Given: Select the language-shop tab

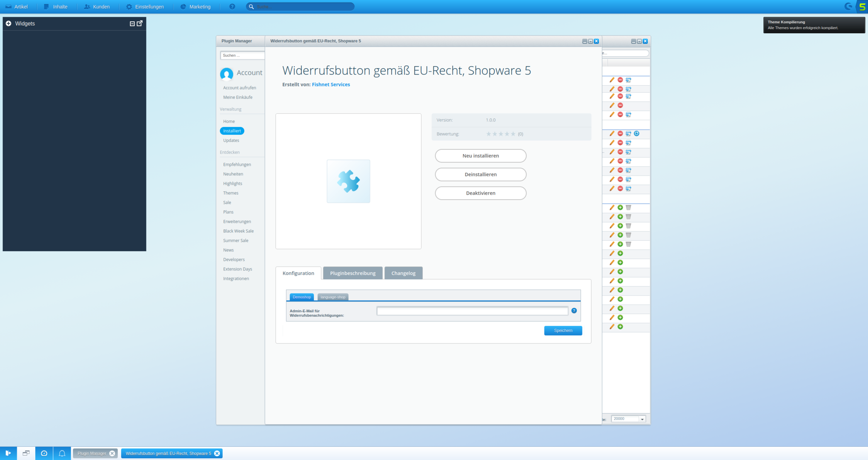Looking at the screenshot, I should (x=333, y=297).
